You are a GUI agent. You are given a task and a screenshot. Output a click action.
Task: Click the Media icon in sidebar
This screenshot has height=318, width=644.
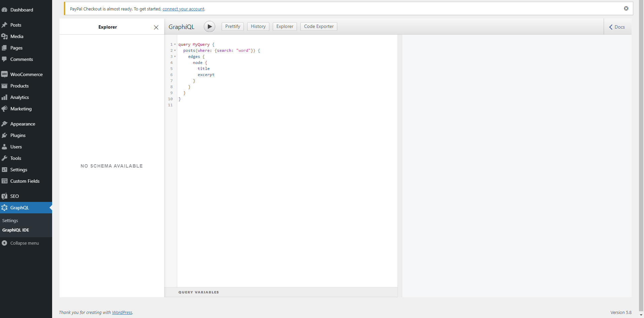(4, 36)
